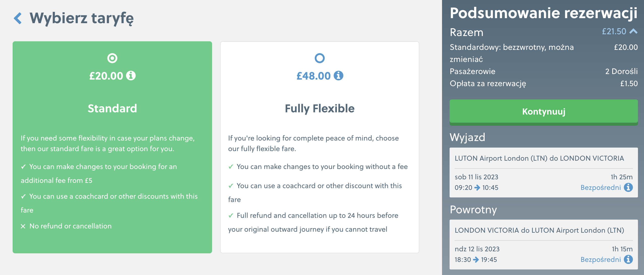Open outbound Bezpośredni link
Image resolution: width=644 pixels, height=275 pixels.
(x=601, y=187)
